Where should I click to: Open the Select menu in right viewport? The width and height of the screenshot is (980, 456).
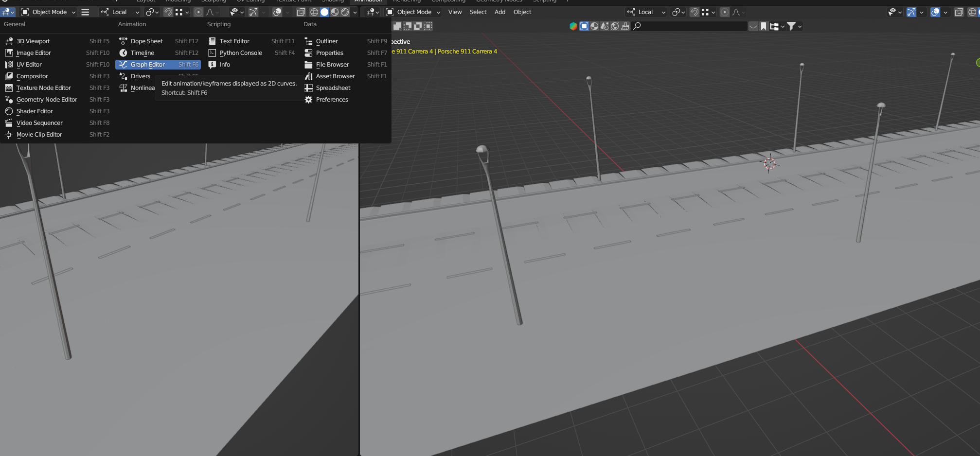tap(478, 12)
